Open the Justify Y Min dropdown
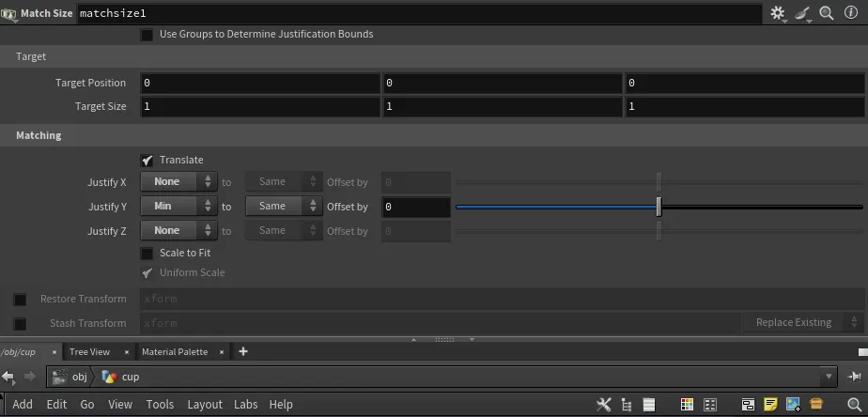 [x=178, y=207]
